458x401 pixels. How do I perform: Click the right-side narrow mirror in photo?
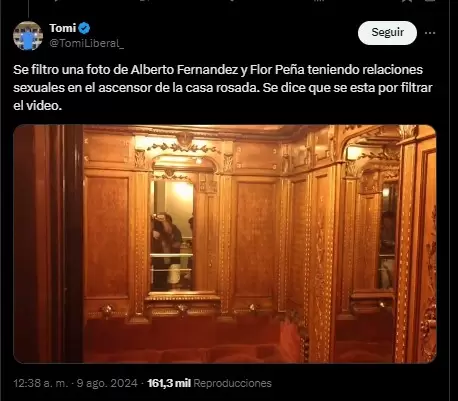[x=388, y=235]
